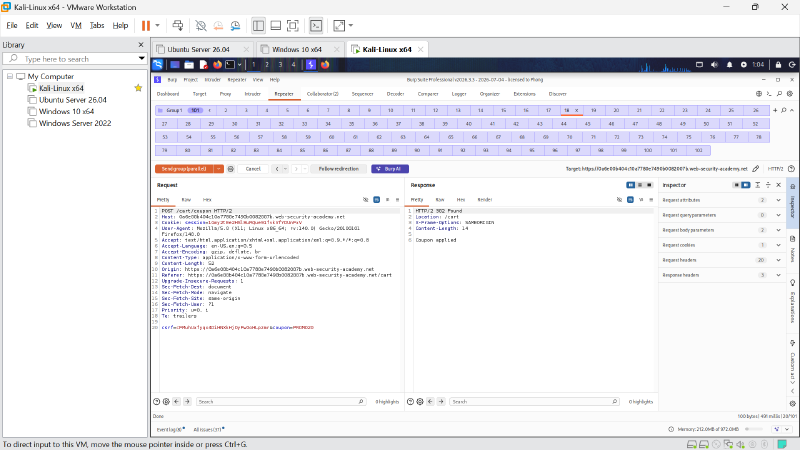Expand Request headers section

779,260
